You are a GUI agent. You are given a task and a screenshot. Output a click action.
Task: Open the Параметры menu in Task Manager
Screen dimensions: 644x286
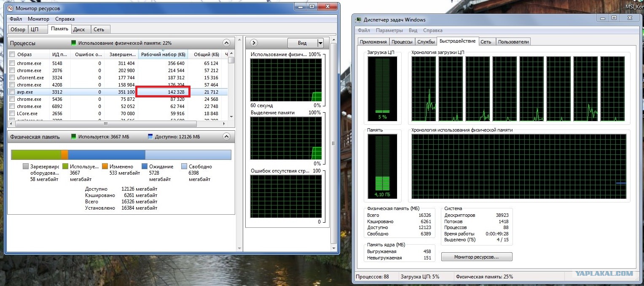click(389, 30)
